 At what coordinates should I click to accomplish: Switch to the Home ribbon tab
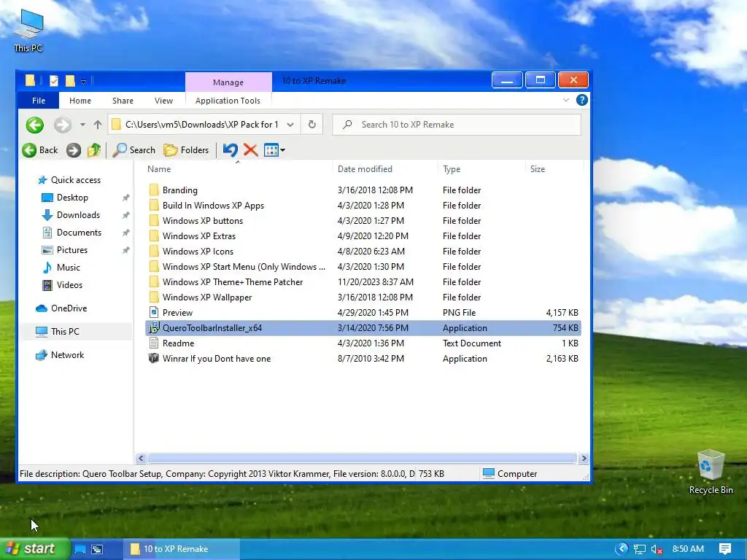pos(80,101)
